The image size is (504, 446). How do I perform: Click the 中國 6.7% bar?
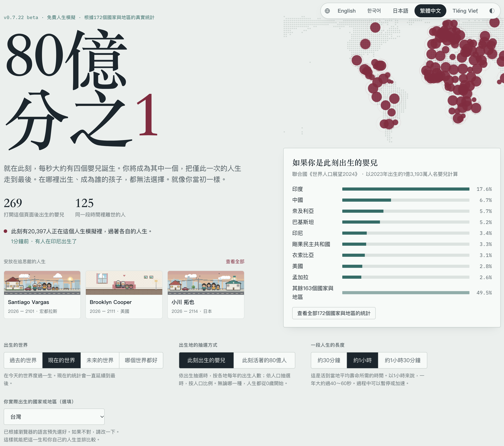[x=406, y=200]
